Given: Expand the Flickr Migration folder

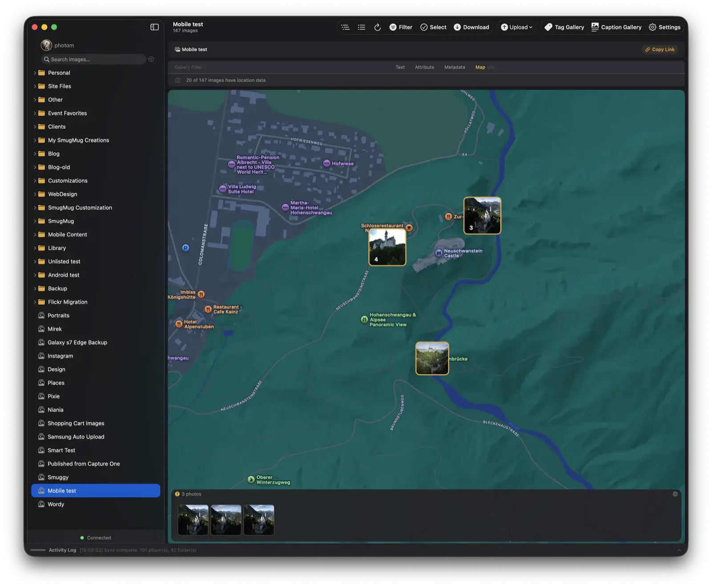Looking at the screenshot, I should [x=36, y=302].
